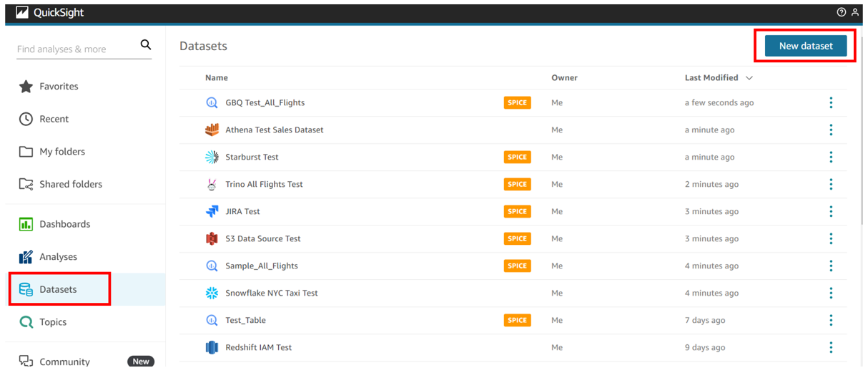Open the Snowflake NYC Taxi Test dataset
868x378 pixels.
pyautogui.click(x=272, y=294)
